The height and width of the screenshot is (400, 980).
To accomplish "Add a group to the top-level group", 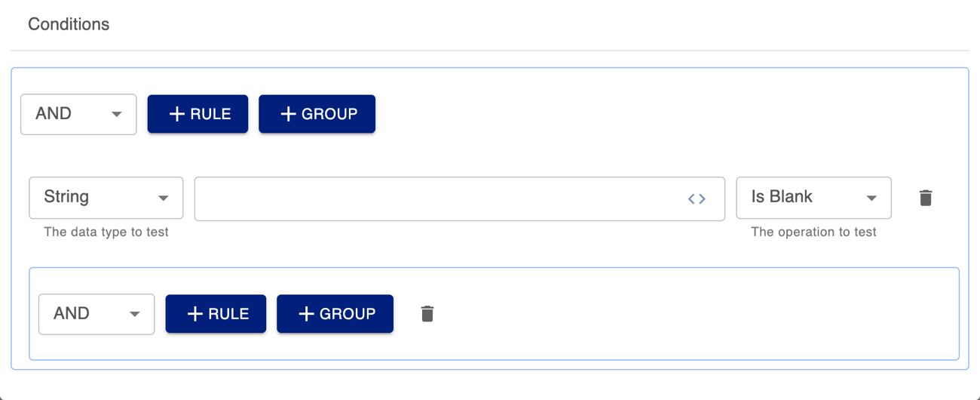I will coord(317,114).
